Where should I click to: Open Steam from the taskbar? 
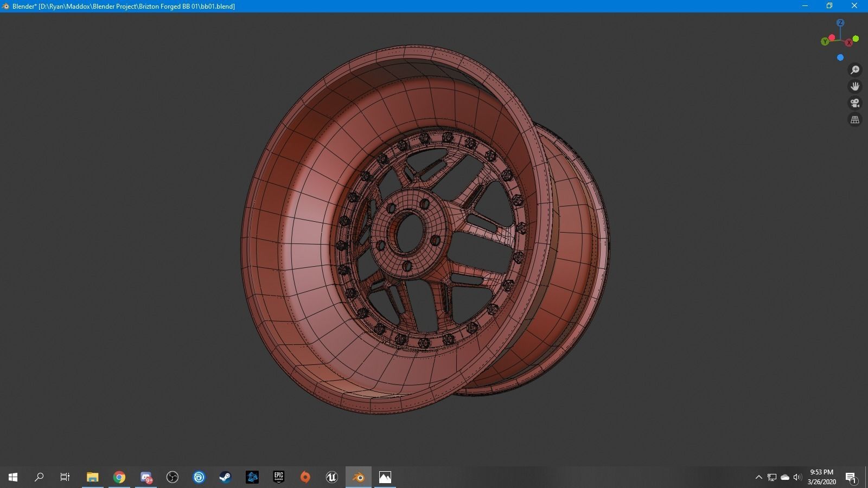(x=226, y=477)
